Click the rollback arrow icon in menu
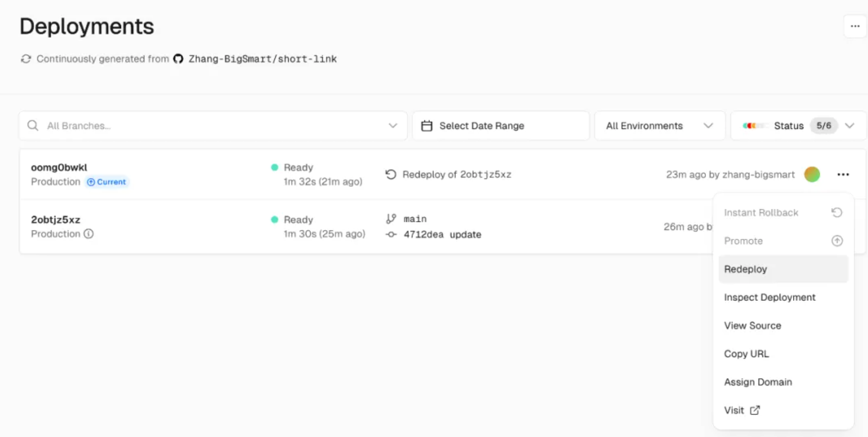This screenshot has height=437, width=868. 837,213
